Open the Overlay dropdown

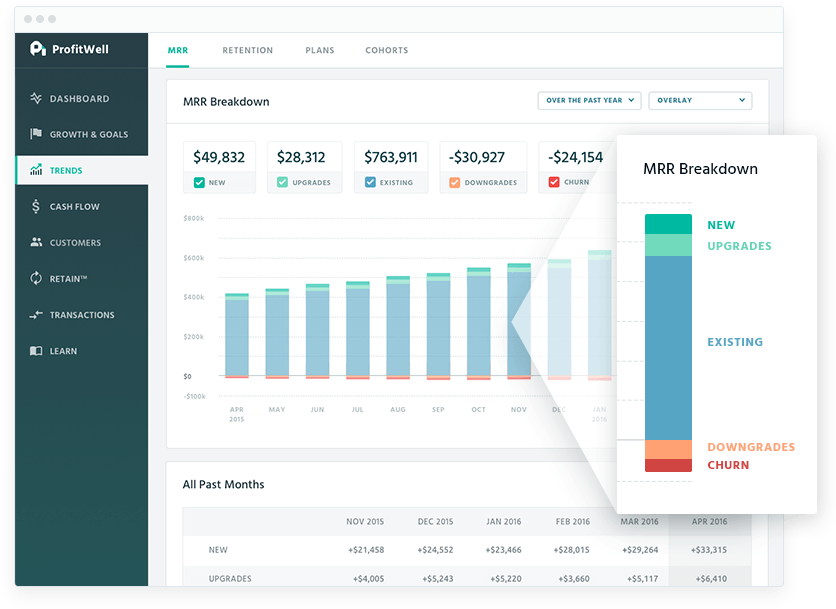coord(700,100)
